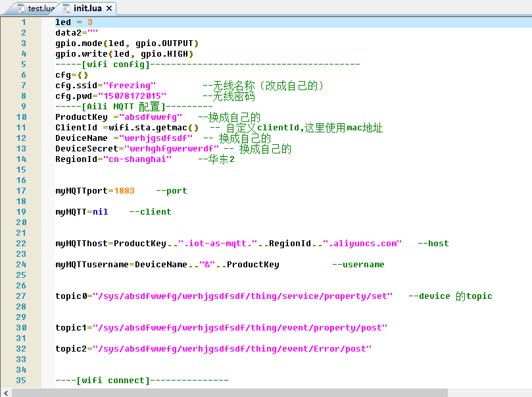Click 'gpio.write(led, gpio.HIGH)' code
532x397 pixels.
point(124,54)
